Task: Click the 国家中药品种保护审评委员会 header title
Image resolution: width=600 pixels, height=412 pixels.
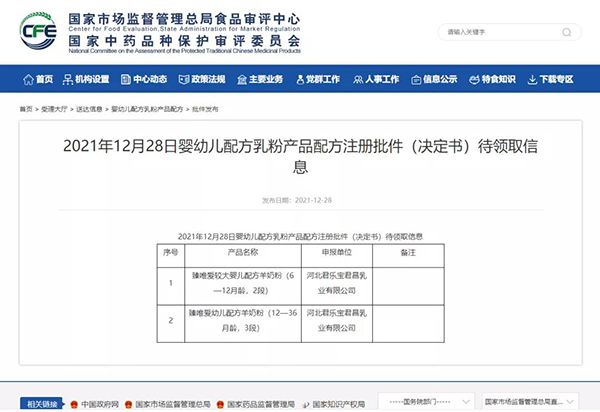Action: point(184,41)
